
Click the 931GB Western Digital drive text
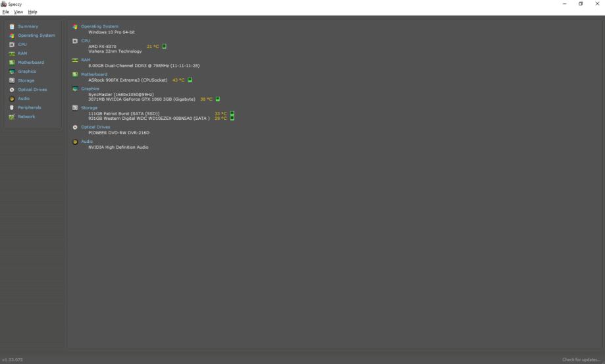coord(149,118)
